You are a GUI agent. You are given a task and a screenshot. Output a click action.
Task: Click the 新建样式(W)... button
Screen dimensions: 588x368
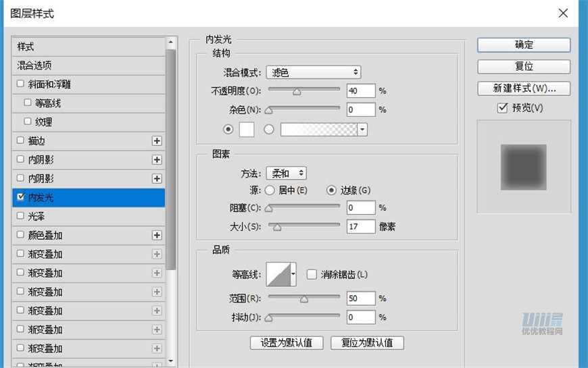(524, 88)
